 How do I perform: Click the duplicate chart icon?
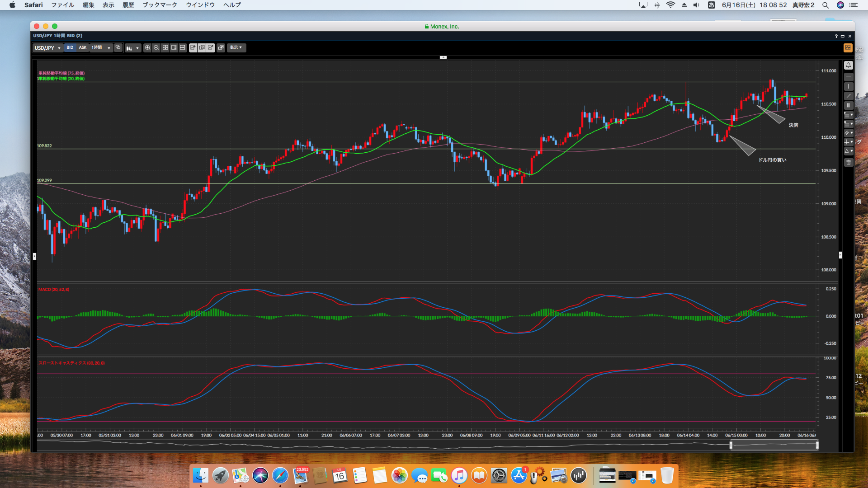tap(202, 47)
